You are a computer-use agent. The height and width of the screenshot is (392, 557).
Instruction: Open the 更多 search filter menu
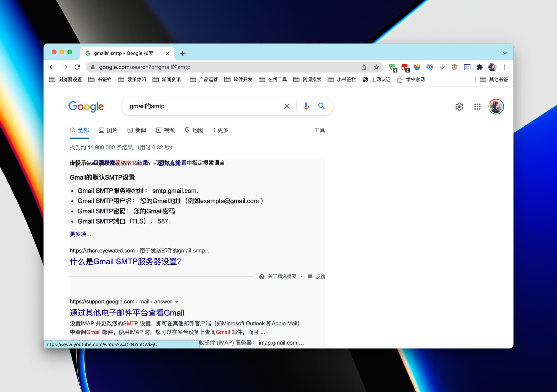[x=220, y=130]
